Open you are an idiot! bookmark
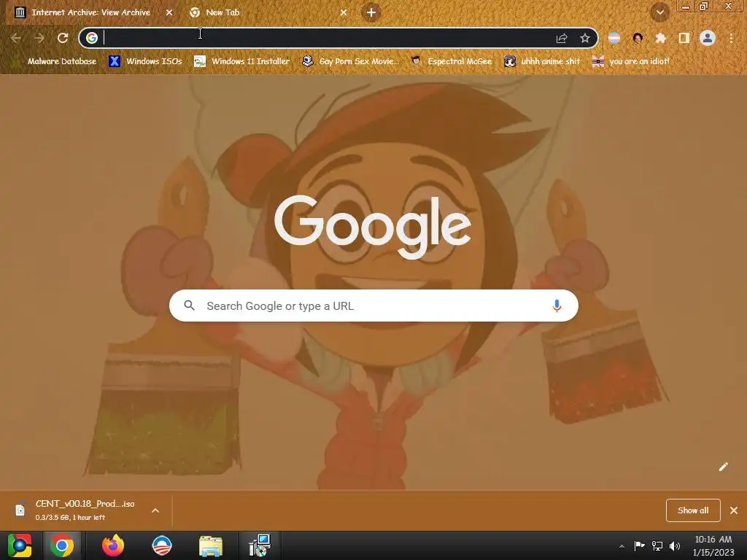747x560 pixels. (x=631, y=61)
